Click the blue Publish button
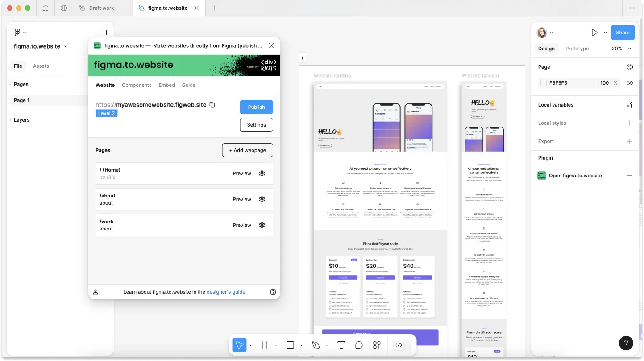Viewport: 644px width, 361px height. pos(256,107)
